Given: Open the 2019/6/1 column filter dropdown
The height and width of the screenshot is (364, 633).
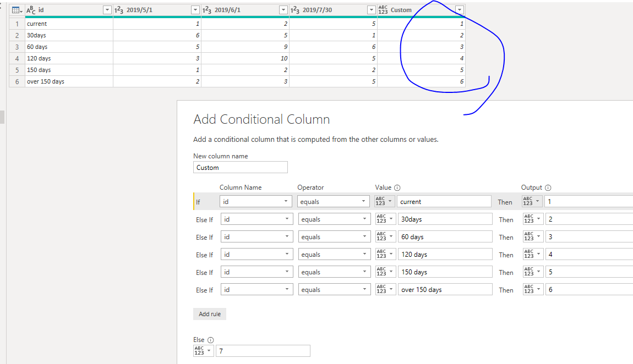Looking at the screenshot, I should pyautogui.click(x=283, y=10).
